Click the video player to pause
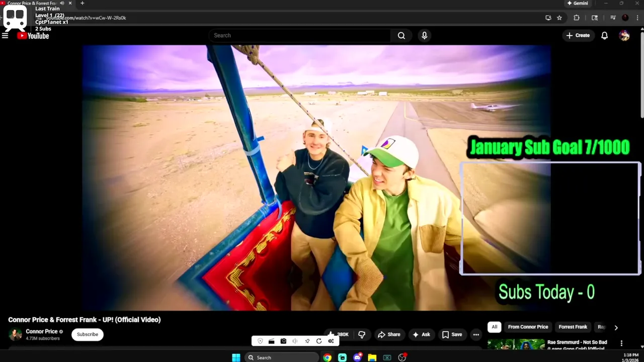The width and height of the screenshot is (644, 362). pyautogui.click(x=316, y=178)
